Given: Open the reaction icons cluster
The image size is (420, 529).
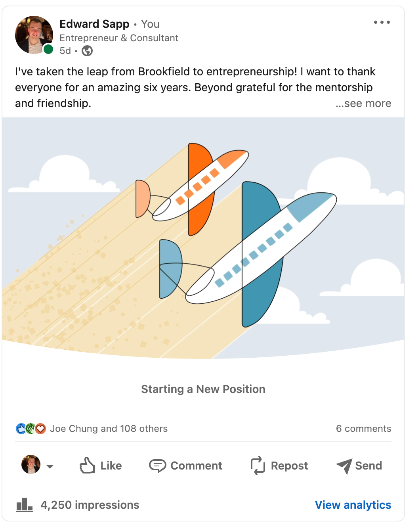Looking at the screenshot, I should pos(31,429).
